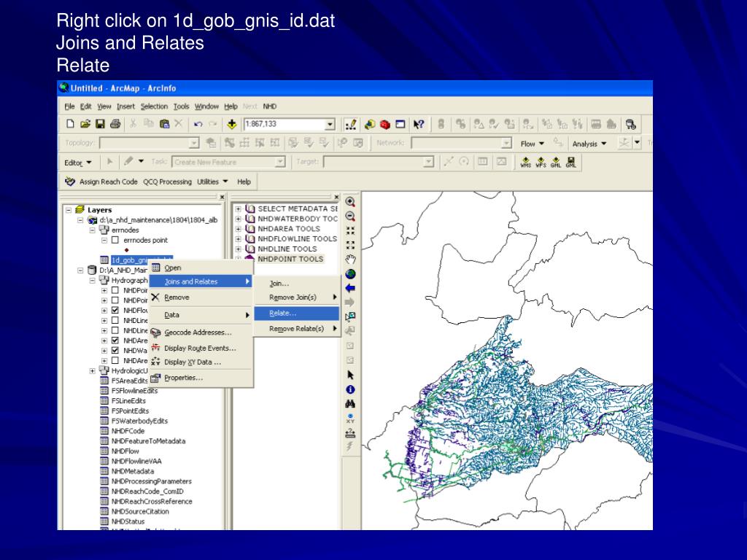Click the errnodes point diamond symbol
The width and height of the screenshot is (747, 560).
pos(127,250)
